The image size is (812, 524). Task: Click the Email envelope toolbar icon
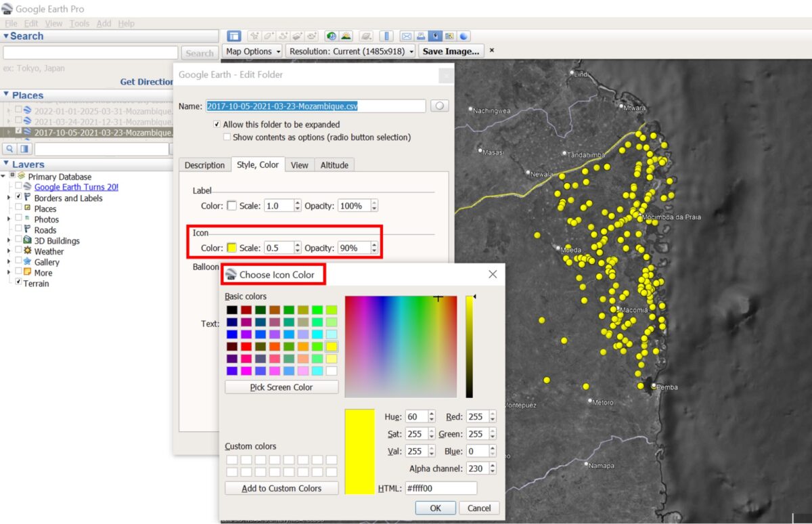point(407,37)
